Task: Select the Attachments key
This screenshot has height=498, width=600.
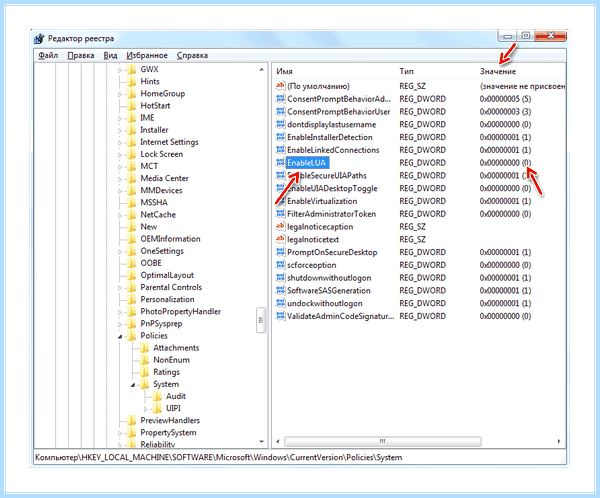Action: (x=176, y=348)
